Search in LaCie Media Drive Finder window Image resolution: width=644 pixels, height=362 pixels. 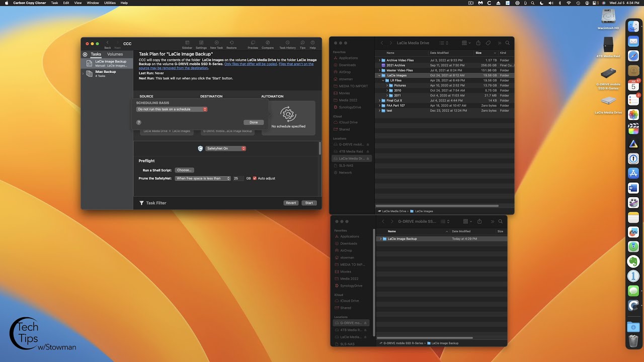pos(507,43)
